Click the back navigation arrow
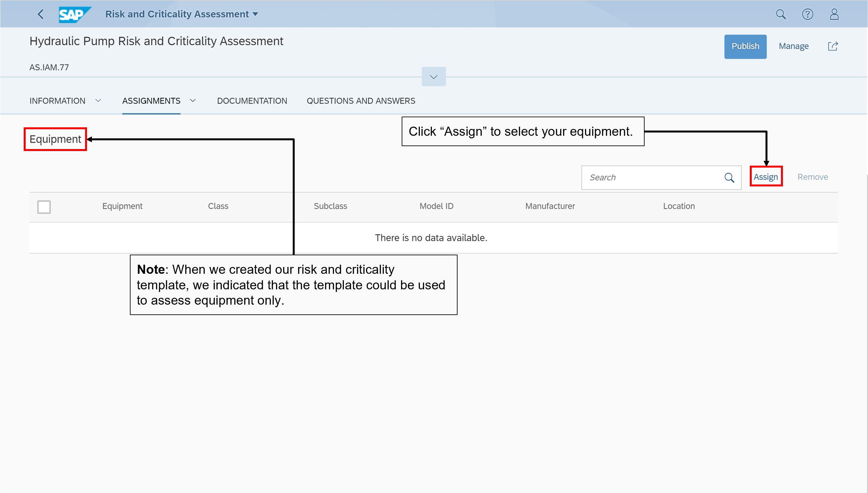The height and width of the screenshot is (493, 868). tap(41, 14)
